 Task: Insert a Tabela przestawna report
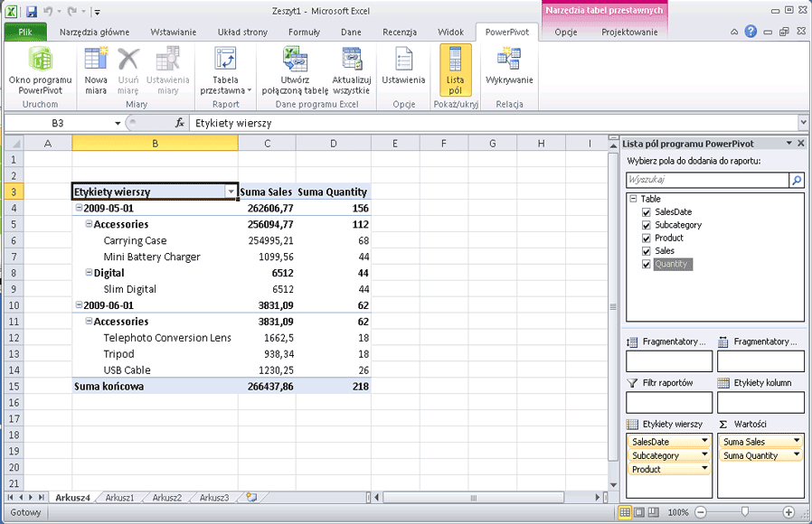coord(224,70)
